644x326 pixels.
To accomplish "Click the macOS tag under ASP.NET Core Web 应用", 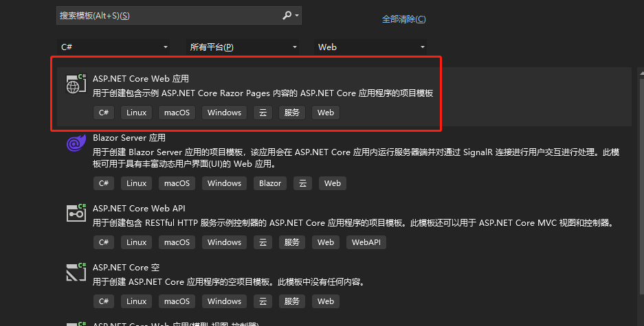I will coord(177,113).
